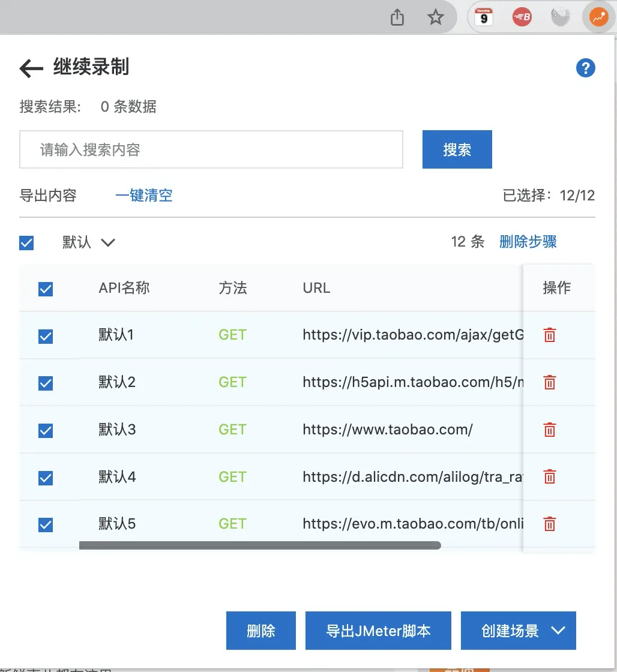The image size is (617, 672).
Task: Click the 操作 column header
Action: pyautogui.click(x=557, y=288)
